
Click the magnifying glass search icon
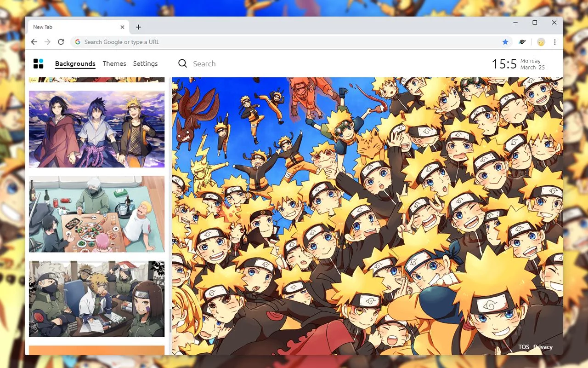[182, 63]
